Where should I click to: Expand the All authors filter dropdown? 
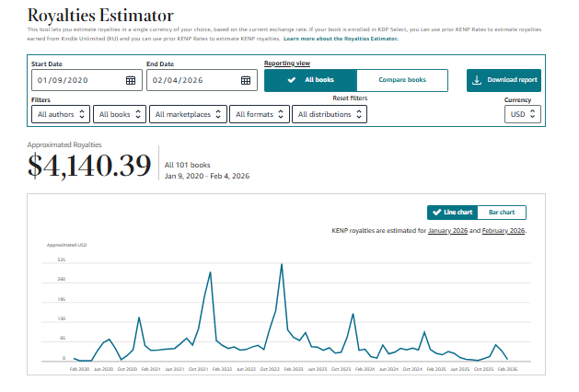61,114
